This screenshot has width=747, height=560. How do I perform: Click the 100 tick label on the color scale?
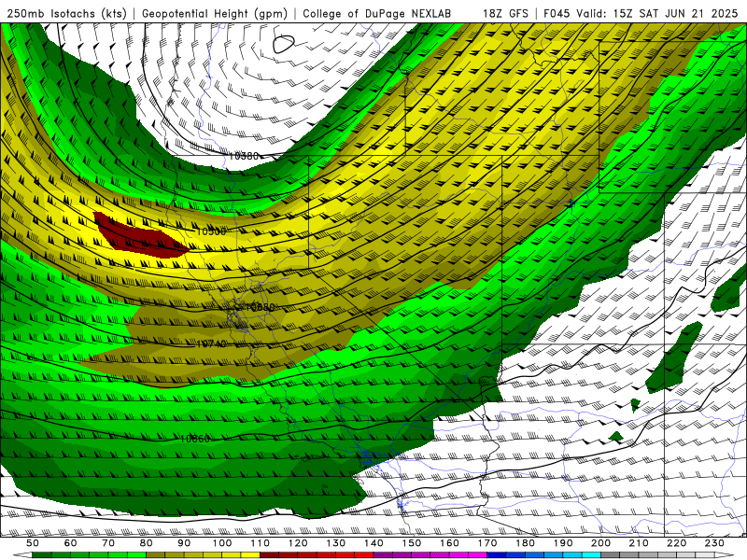coord(222,543)
